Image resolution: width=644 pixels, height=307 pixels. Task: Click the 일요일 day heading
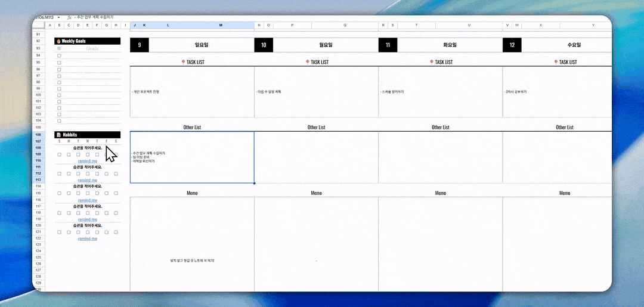coord(202,45)
